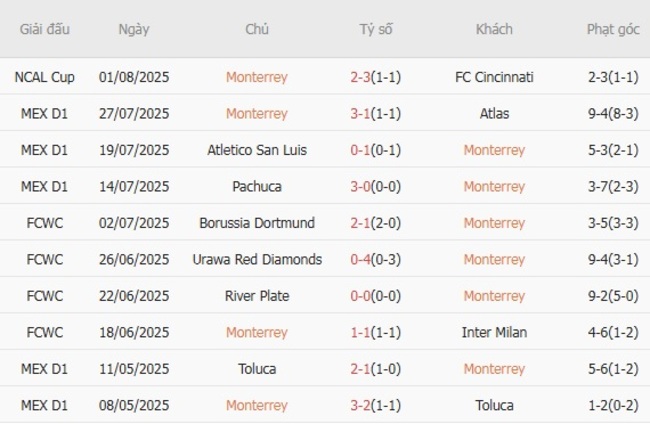Click Inter Milan away team
This screenshot has height=424, width=650.
(x=494, y=332)
